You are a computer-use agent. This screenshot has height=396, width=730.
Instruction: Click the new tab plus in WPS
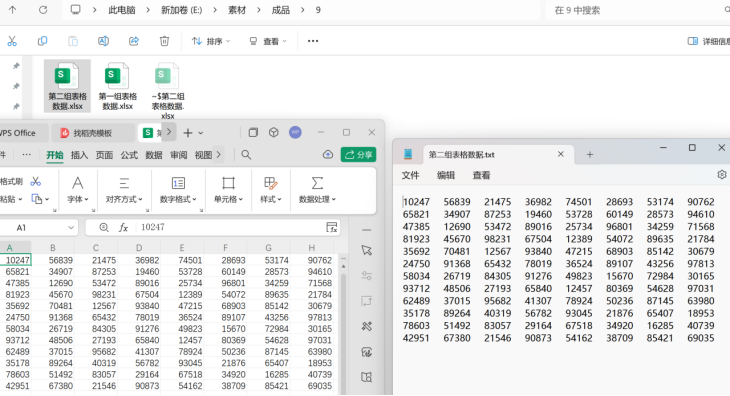(188, 133)
